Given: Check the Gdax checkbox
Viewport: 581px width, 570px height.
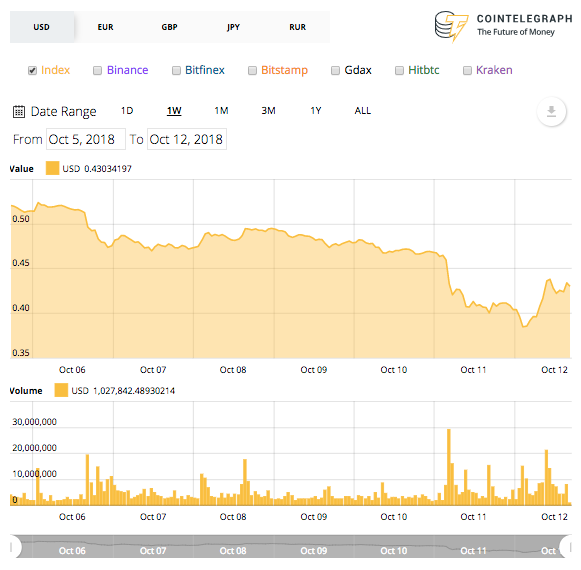Looking at the screenshot, I should pyautogui.click(x=335, y=70).
